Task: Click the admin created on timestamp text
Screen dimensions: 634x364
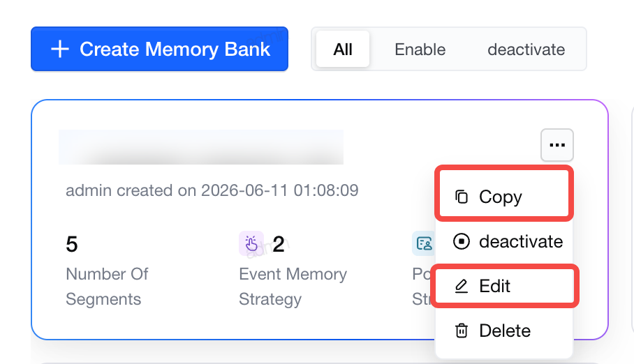Action: pos(212,190)
